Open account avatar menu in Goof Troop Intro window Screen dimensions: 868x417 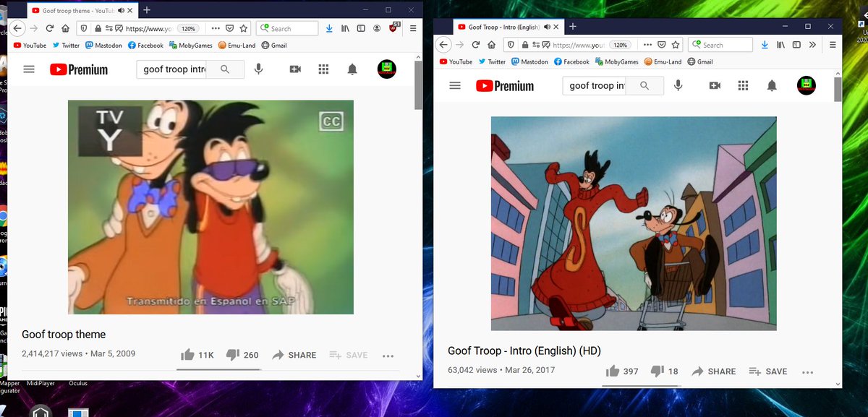[807, 85]
